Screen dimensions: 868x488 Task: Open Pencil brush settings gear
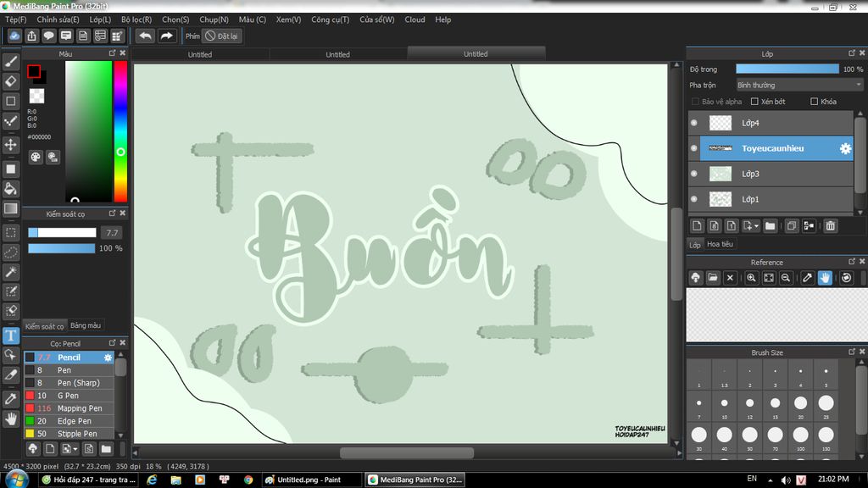click(108, 358)
